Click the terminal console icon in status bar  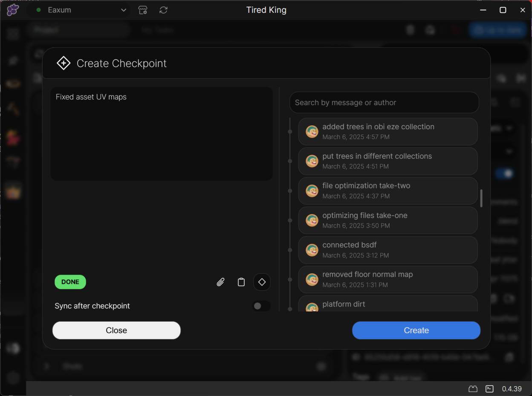[x=490, y=389]
